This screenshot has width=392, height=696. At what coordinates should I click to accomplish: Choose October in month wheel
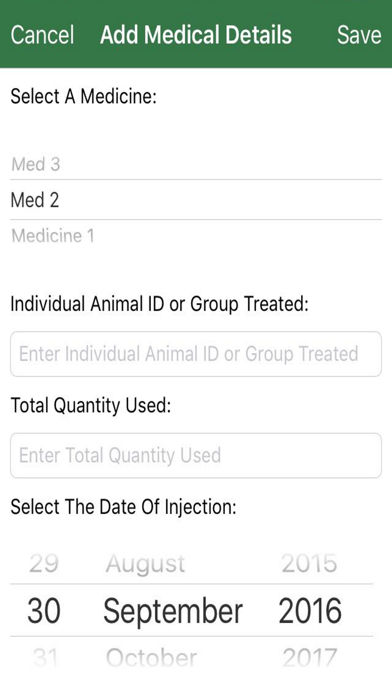(x=151, y=657)
